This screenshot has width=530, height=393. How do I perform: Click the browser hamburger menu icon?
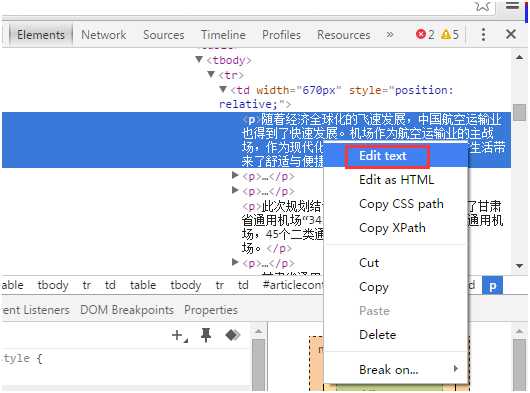512,5
